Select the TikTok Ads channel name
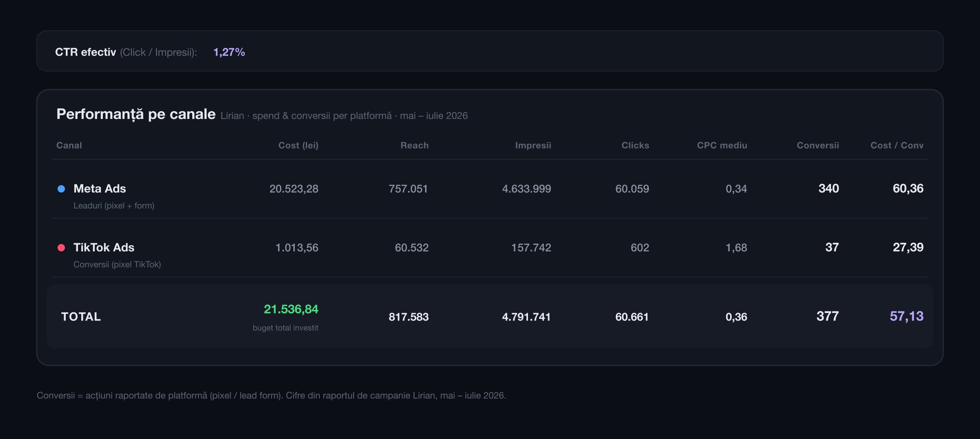The image size is (980, 439). tap(104, 247)
